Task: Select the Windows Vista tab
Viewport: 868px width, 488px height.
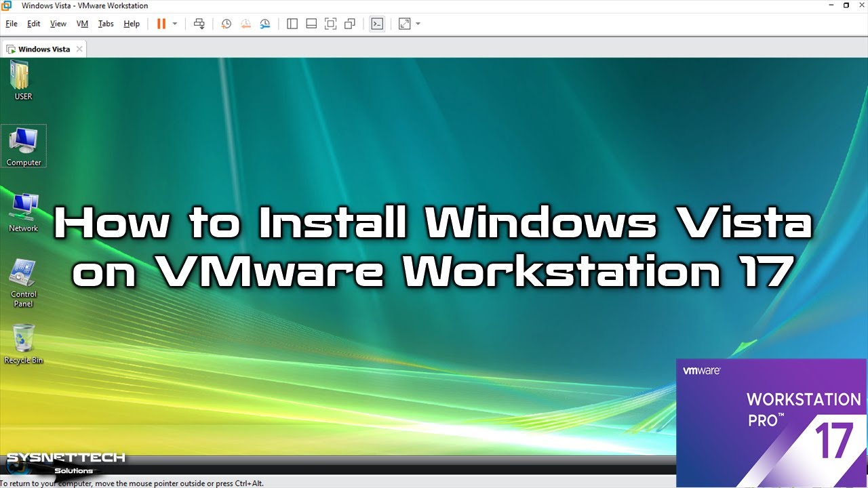Action: point(44,49)
